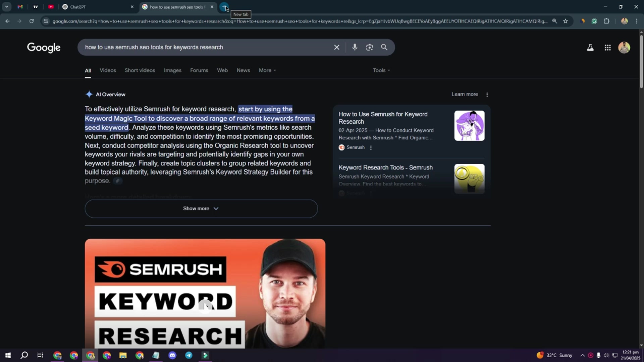This screenshot has width=644, height=362.
Task: Open Chrome profile avatar in toolbar
Action: pos(624,21)
